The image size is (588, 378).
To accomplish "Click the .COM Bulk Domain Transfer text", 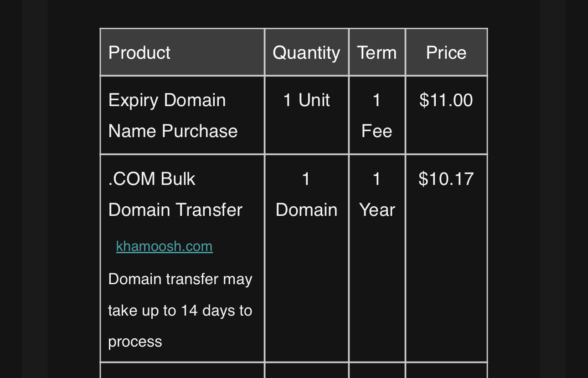I will click(175, 194).
